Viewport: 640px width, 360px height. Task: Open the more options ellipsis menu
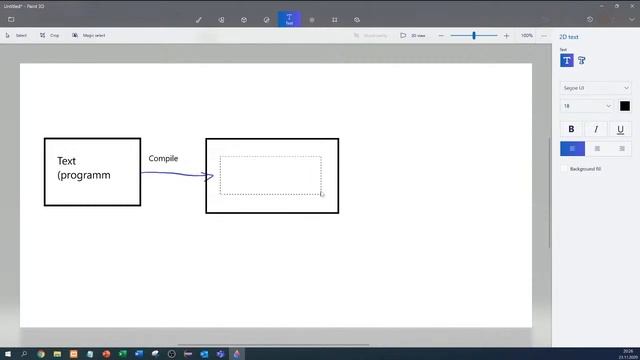pos(544,36)
